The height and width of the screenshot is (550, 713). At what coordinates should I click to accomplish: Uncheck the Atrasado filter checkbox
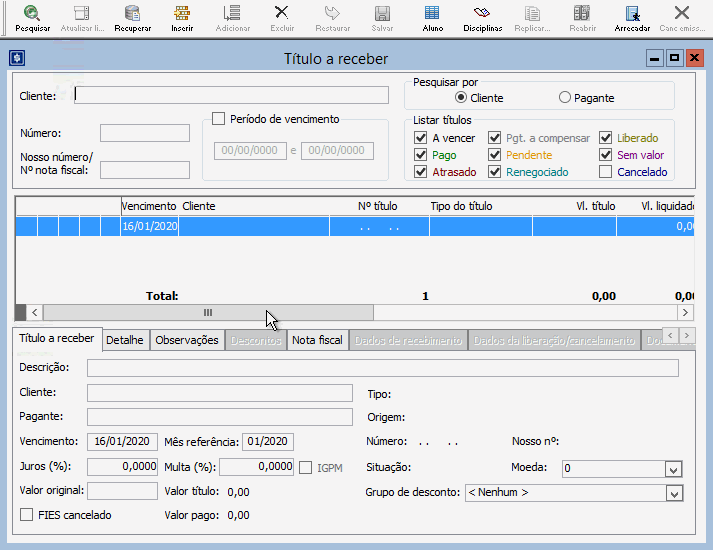click(x=421, y=172)
